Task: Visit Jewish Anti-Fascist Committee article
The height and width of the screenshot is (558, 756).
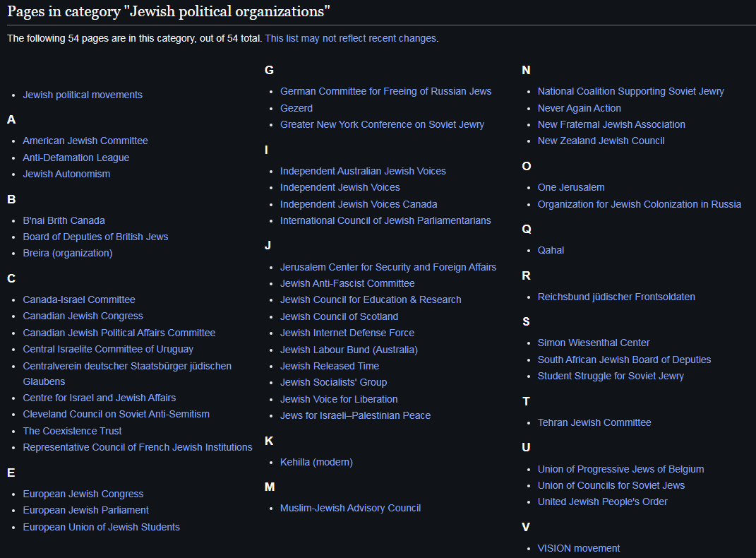Action: pyautogui.click(x=347, y=283)
